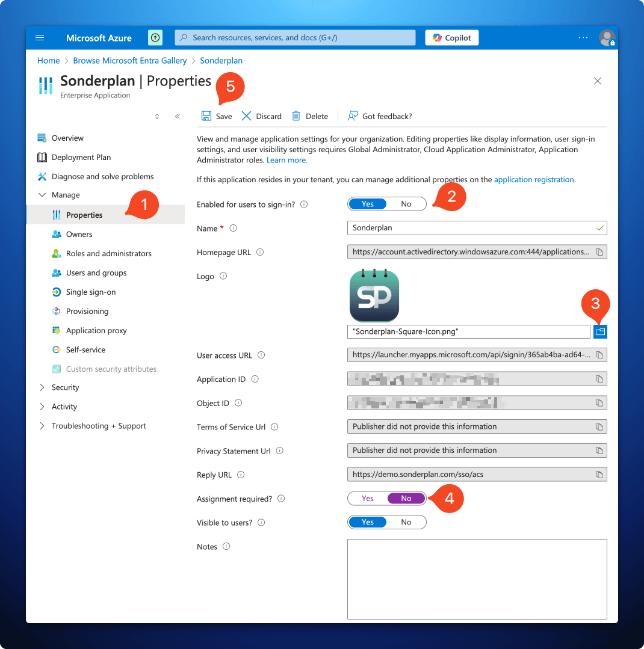This screenshot has height=649, width=644.
Task: Save the application properties
Action: tap(217, 115)
